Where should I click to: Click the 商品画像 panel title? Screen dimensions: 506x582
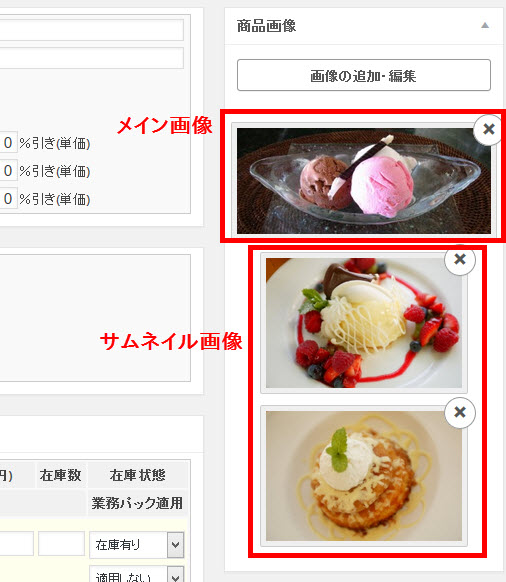pyautogui.click(x=266, y=26)
